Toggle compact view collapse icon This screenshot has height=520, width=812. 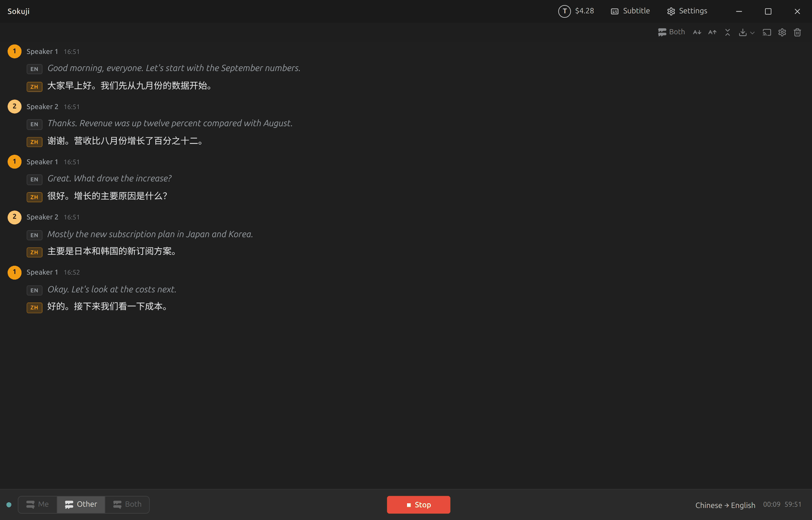point(728,32)
